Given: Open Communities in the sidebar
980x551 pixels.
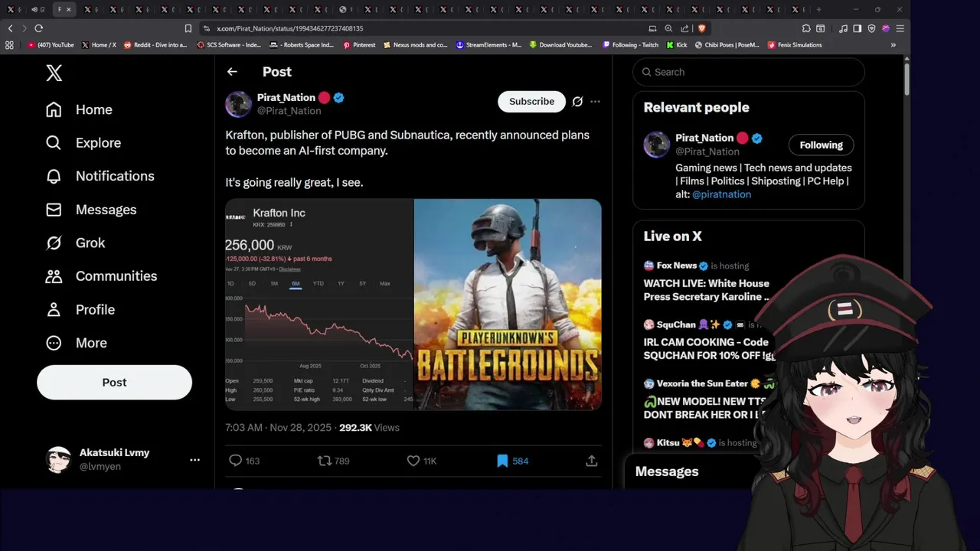Looking at the screenshot, I should pyautogui.click(x=101, y=276).
